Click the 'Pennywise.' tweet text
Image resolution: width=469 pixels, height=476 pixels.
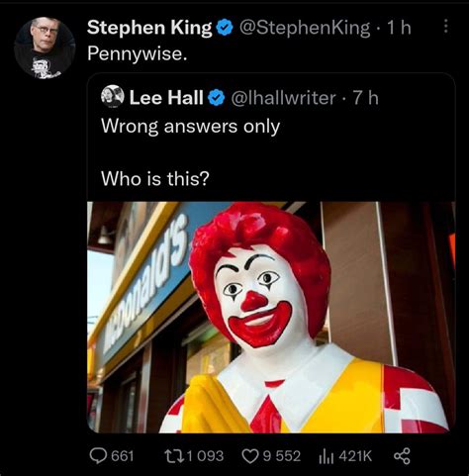point(138,53)
